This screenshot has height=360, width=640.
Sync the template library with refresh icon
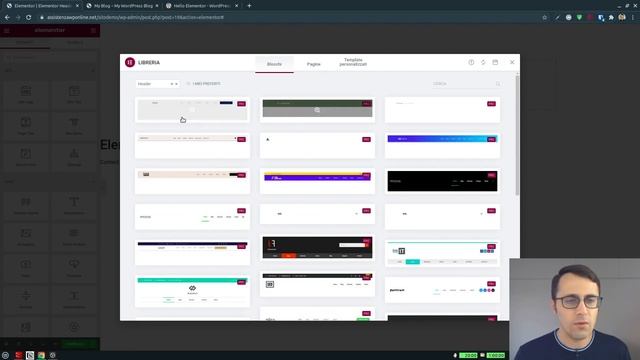483,62
